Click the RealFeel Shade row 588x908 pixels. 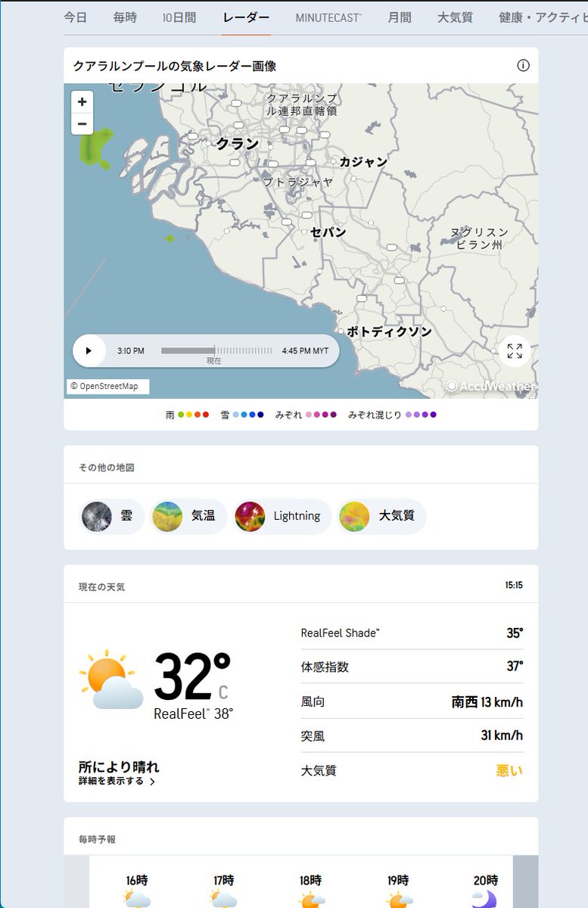pos(412,633)
